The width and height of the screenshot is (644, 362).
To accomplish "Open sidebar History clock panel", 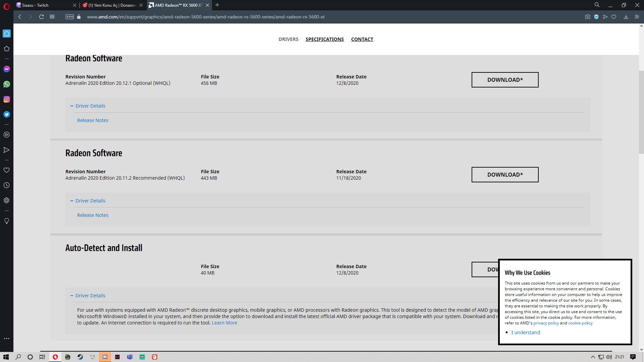I will click(7, 185).
